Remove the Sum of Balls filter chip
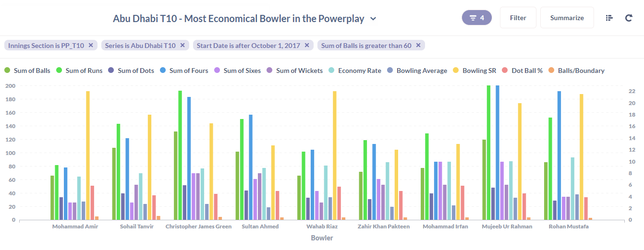Viewport: 644px width, 250px height. (x=418, y=46)
